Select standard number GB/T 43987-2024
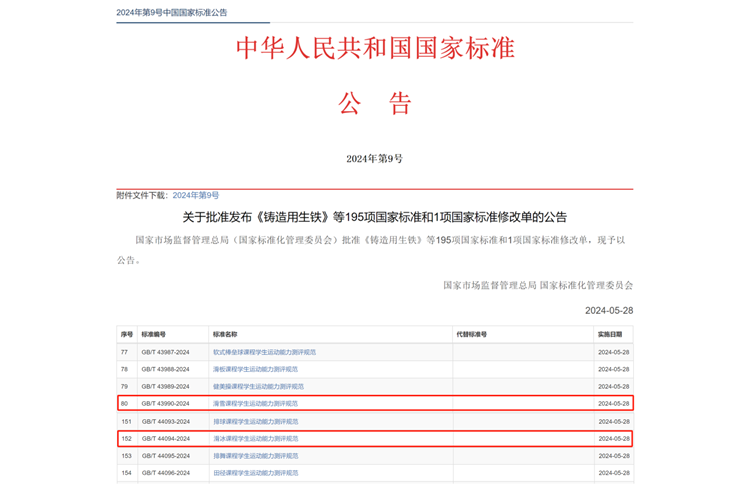This screenshot has width=750, height=496. coord(166,352)
